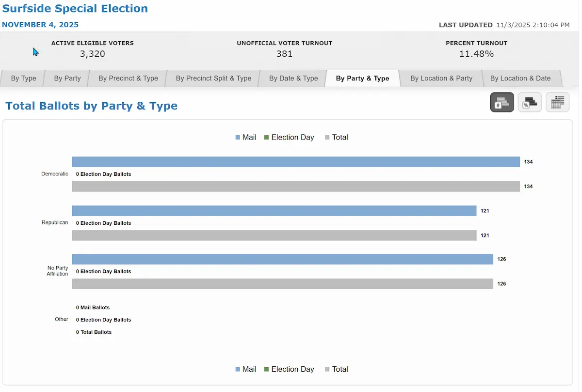The image size is (582, 392).
Task: Open the By Type tab
Action: 23,78
